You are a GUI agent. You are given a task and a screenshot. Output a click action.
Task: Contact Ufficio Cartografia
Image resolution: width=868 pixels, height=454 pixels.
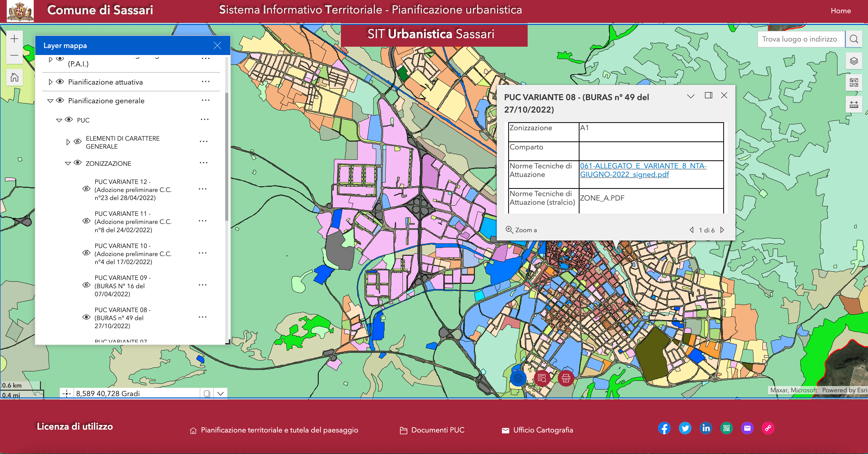pos(538,430)
